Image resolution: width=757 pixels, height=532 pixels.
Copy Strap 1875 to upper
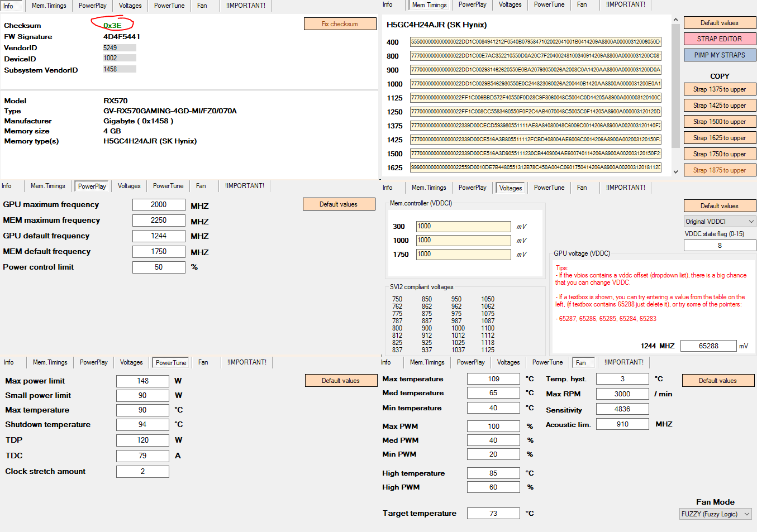(x=720, y=170)
